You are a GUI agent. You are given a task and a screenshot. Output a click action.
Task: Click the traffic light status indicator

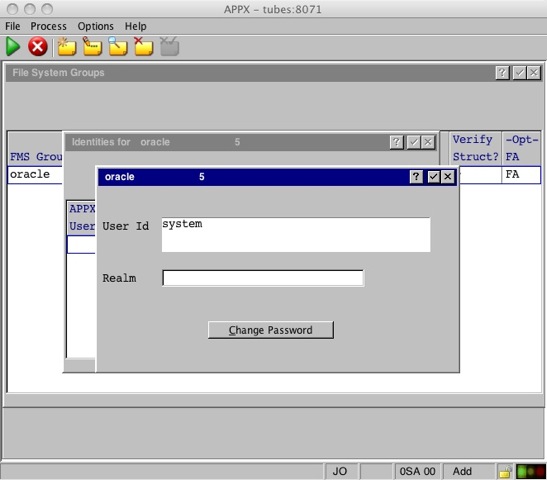pyautogui.click(x=531, y=471)
